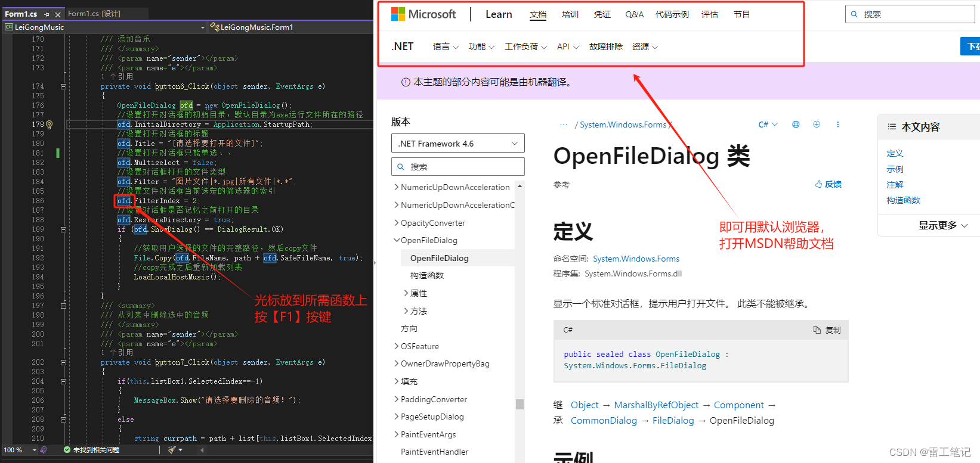Collapse the else block at line 208
Image resolution: width=980 pixels, height=463 pixels.
click(63, 420)
